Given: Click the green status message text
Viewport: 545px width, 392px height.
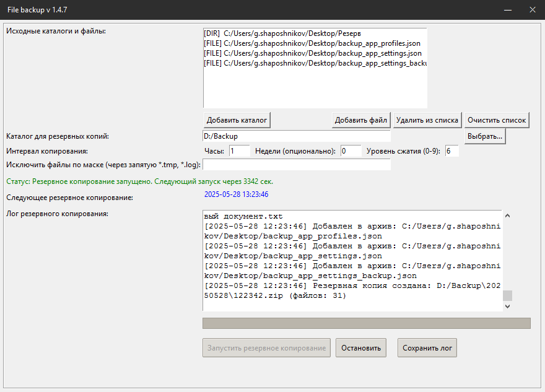Looking at the screenshot, I should point(140,181).
